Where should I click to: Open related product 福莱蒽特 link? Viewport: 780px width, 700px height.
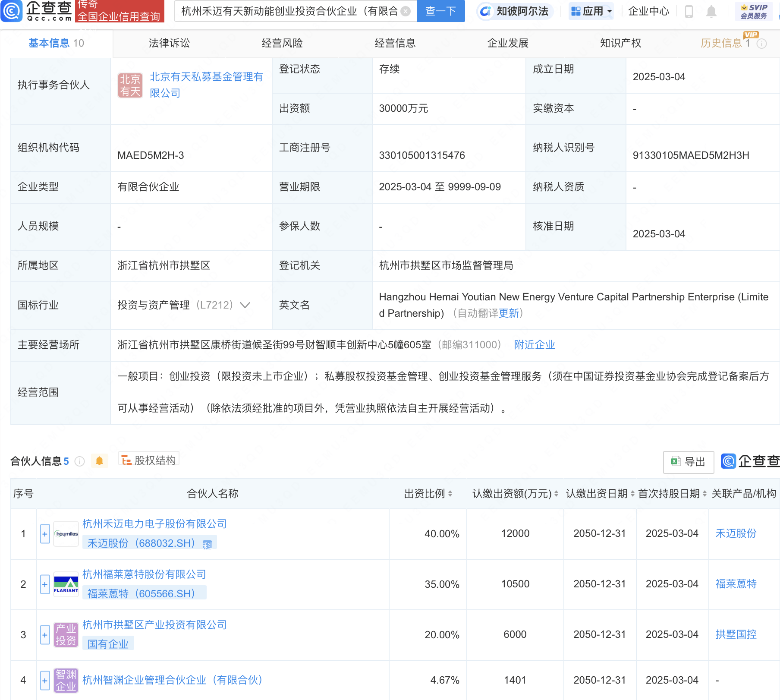point(736,584)
